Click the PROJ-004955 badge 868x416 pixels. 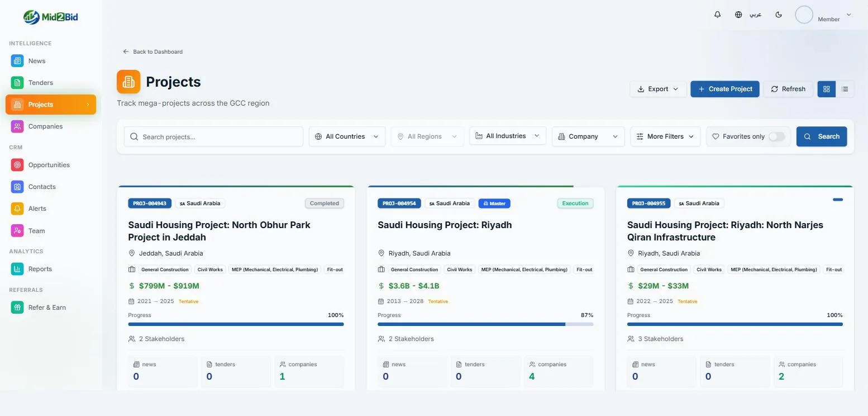coord(648,204)
